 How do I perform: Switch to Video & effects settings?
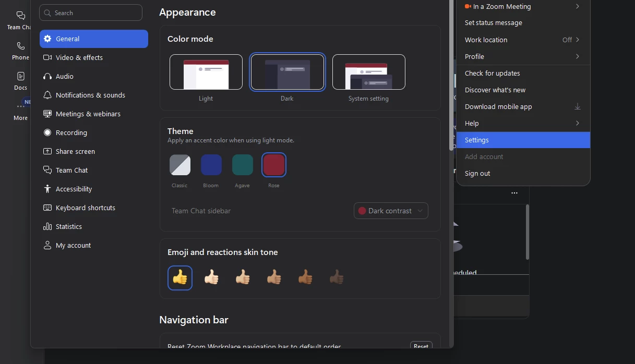(x=94, y=57)
